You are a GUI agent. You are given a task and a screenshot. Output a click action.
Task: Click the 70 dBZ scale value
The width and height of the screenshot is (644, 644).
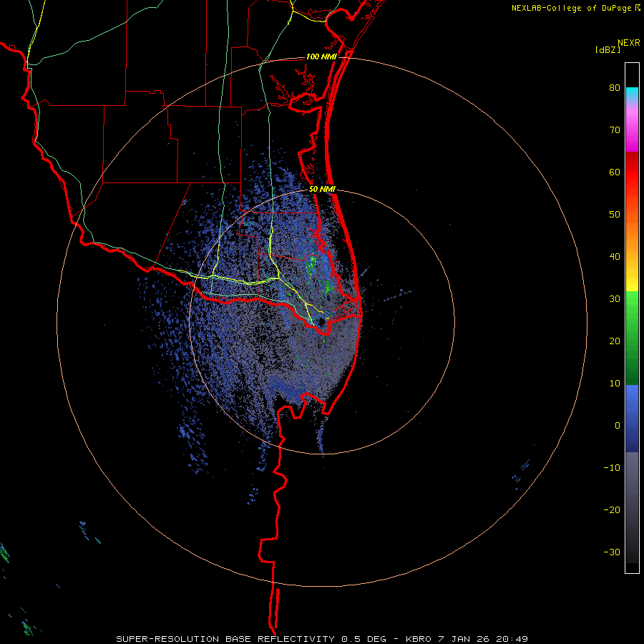tap(615, 130)
